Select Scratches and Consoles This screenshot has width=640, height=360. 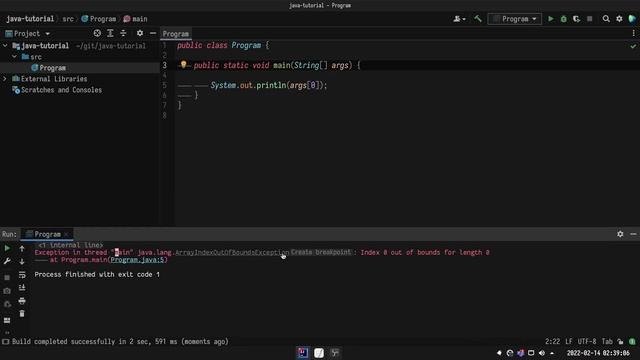pyautogui.click(x=61, y=90)
